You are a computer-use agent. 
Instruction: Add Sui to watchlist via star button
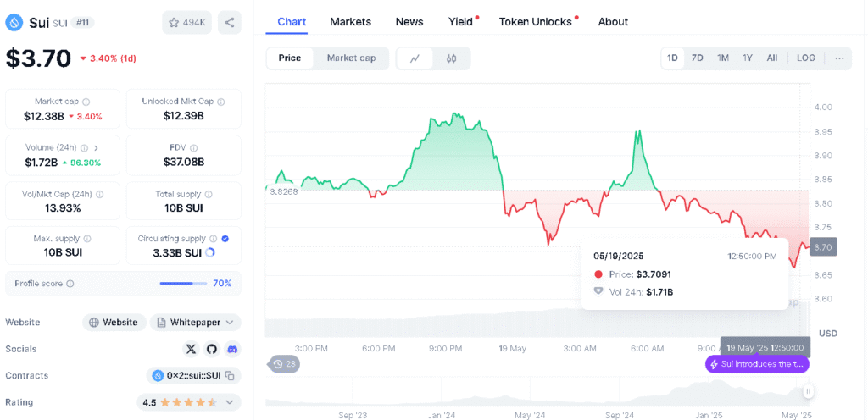[186, 23]
